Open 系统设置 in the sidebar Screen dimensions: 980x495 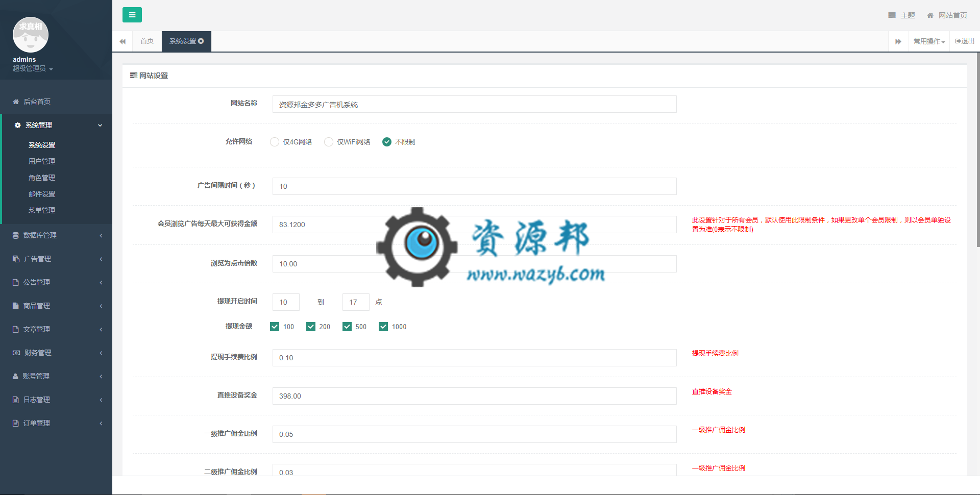tap(42, 145)
